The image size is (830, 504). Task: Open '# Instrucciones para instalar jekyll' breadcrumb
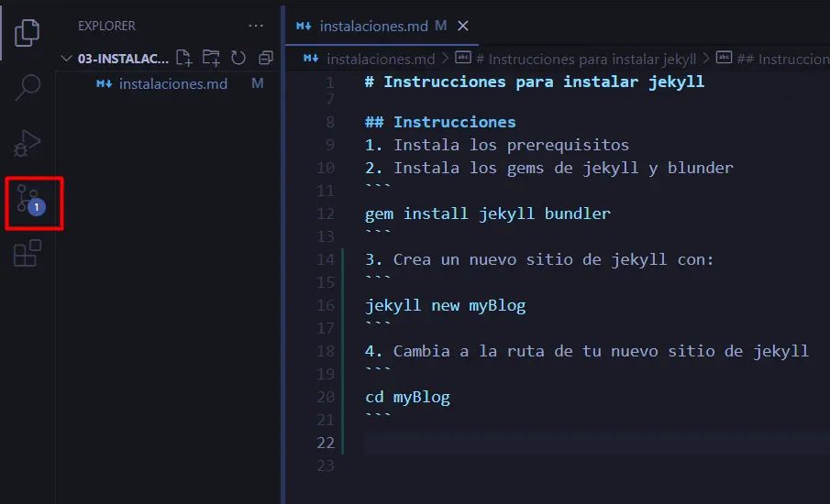pyautogui.click(x=586, y=60)
